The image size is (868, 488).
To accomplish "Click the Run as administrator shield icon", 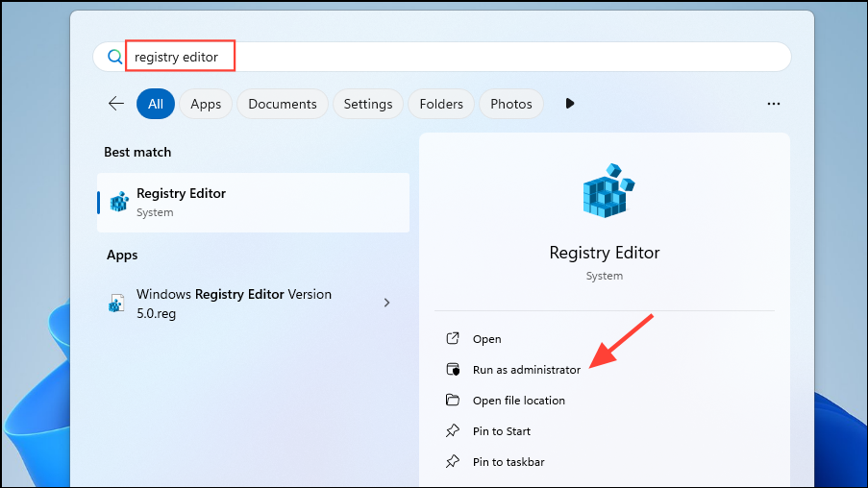I will pyautogui.click(x=453, y=369).
